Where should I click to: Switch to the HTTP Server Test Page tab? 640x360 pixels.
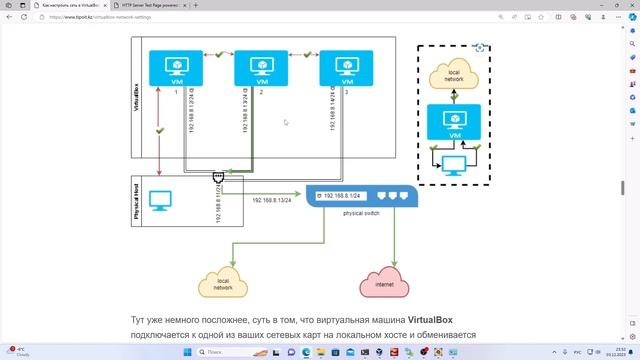click(150, 5)
